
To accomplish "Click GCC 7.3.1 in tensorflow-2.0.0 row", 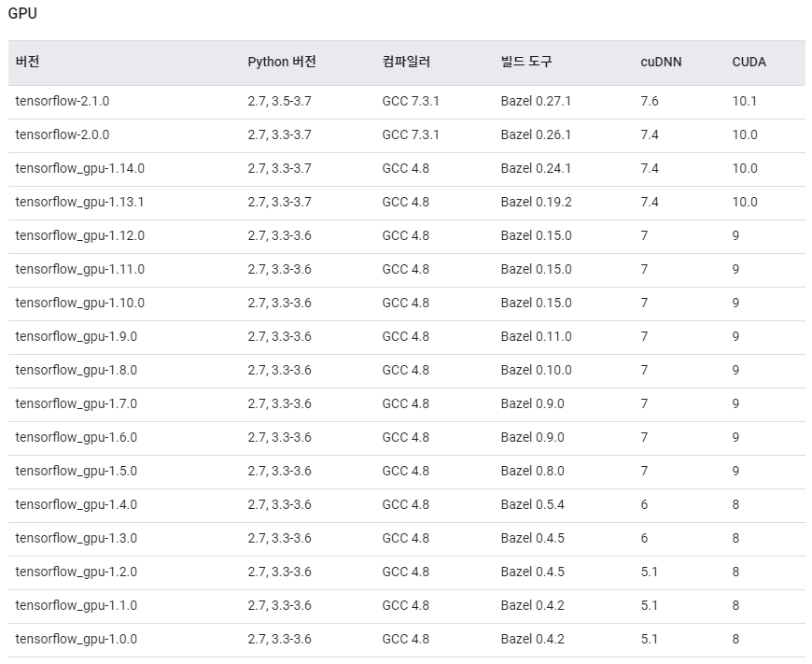I will click(x=411, y=134).
